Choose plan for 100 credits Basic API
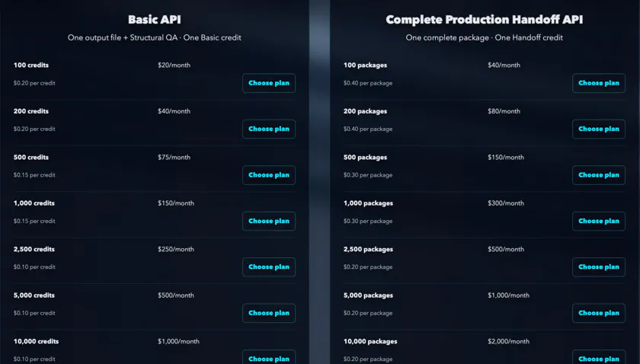The height and width of the screenshot is (364, 640). 268,83
